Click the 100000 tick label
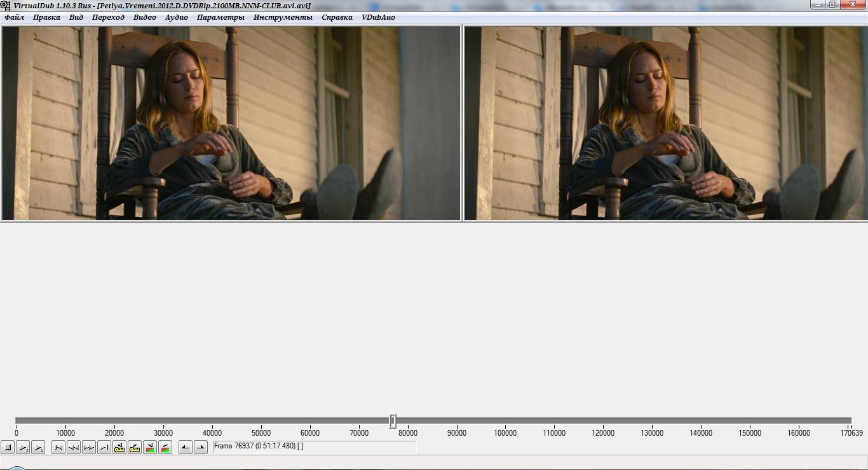The image size is (868, 470). 506,433
